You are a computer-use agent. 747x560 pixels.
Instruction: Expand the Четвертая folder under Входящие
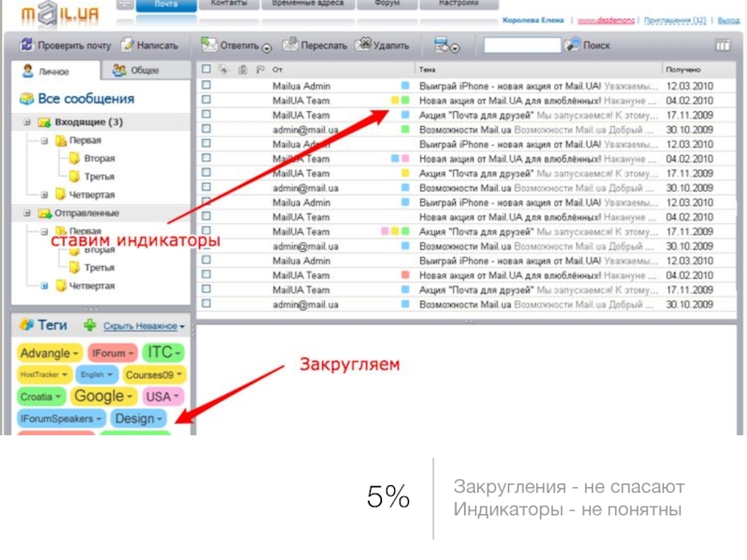coord(44,195)
